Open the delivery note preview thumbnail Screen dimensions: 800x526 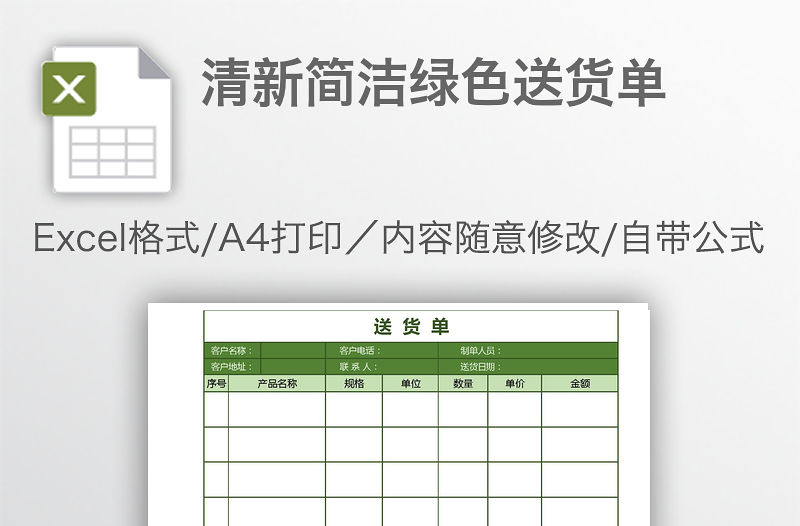click(x=398, y=414)
